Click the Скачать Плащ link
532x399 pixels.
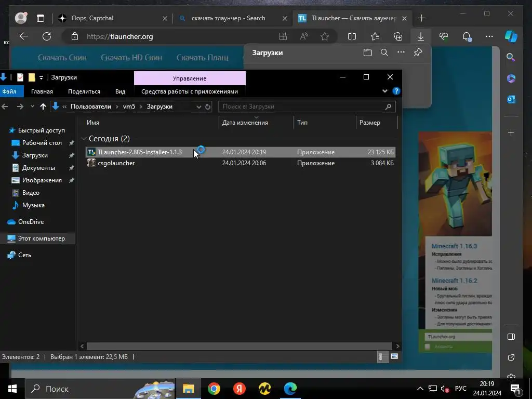click(202, 58)
